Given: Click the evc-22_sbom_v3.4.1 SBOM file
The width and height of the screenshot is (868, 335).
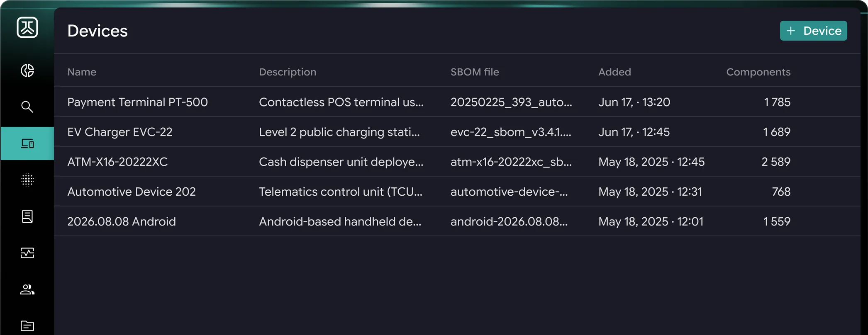Looking at the screenshot, I should coord(511,132).
